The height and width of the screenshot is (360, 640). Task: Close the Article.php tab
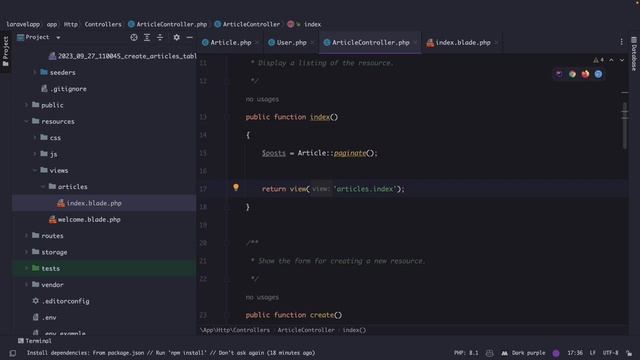tap(257, 42)
